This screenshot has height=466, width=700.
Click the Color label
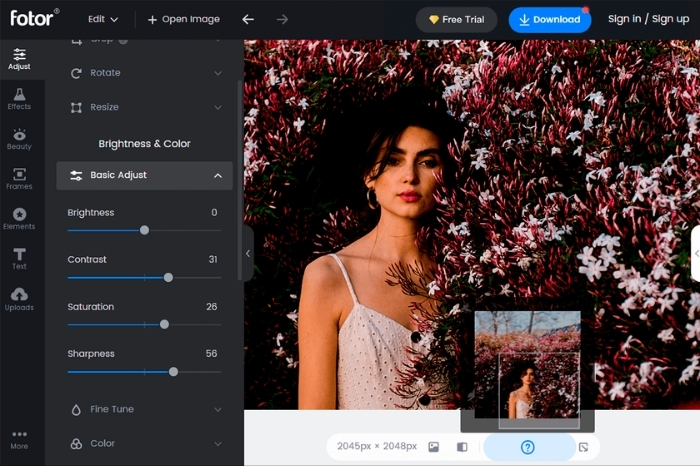point(103,444)
